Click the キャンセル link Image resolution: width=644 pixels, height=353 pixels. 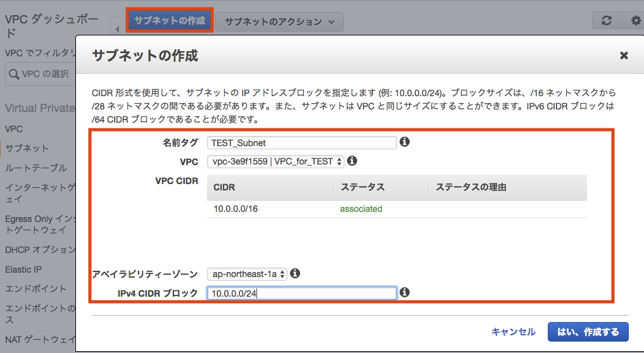(514, 331)
